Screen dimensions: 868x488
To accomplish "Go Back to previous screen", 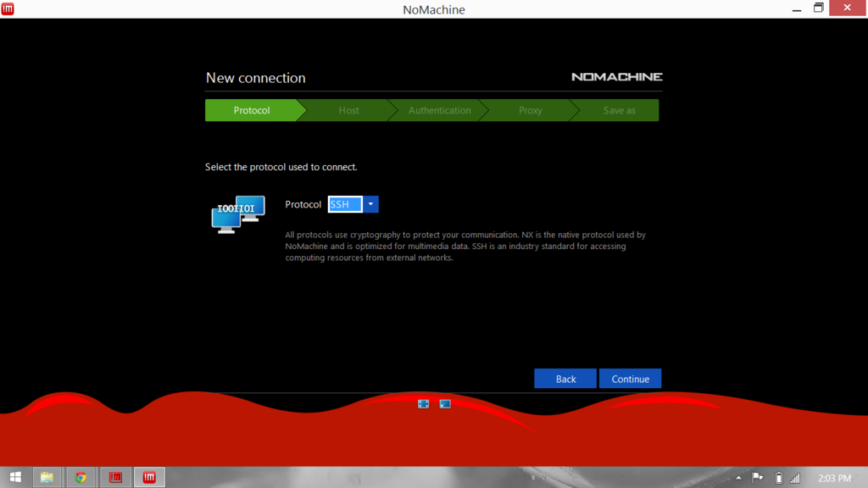I will [x=565, y=379].
